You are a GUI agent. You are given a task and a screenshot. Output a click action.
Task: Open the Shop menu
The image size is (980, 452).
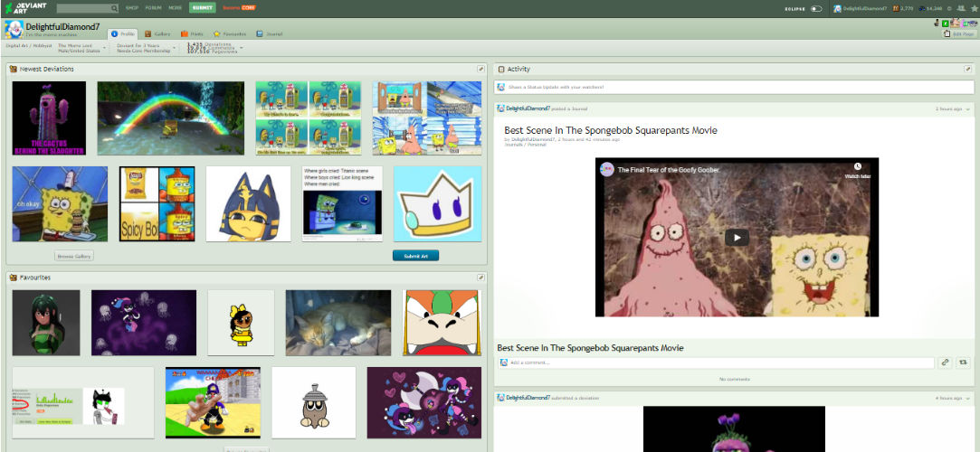pos(132,8)
